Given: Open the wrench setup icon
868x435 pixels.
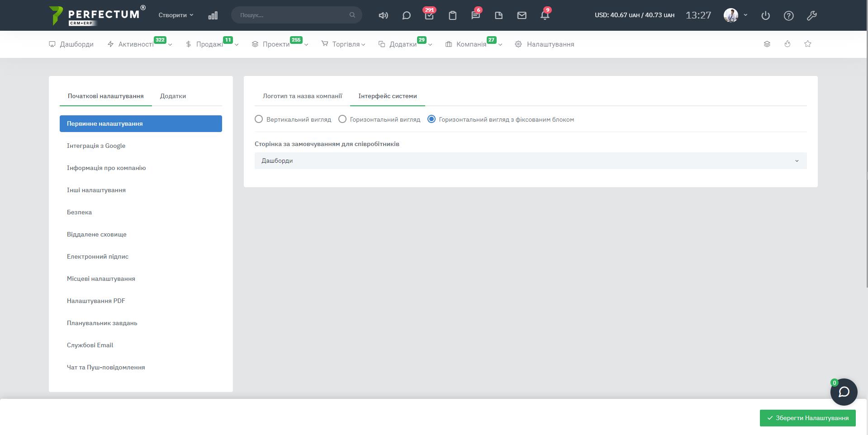Looking at the screenshot, I should (x=811, y=16).
